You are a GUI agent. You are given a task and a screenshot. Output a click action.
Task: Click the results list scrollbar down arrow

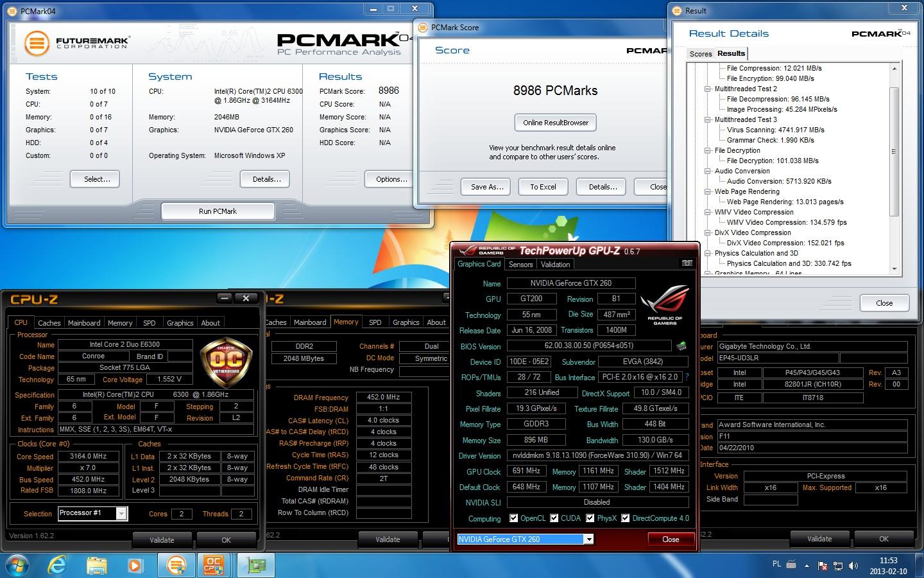(894, 269)
